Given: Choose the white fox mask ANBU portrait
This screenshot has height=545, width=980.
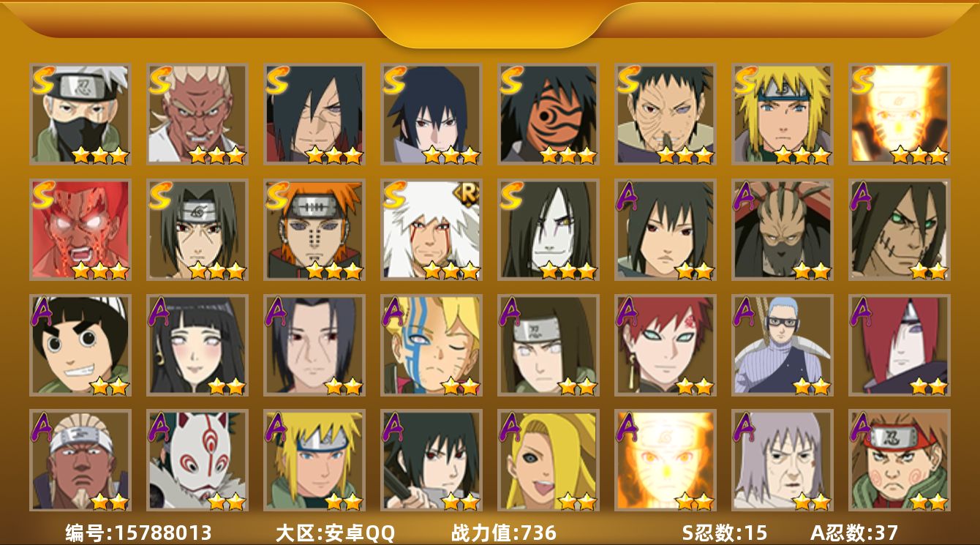Looking at the screenshot, I should [x=197, y=460].
